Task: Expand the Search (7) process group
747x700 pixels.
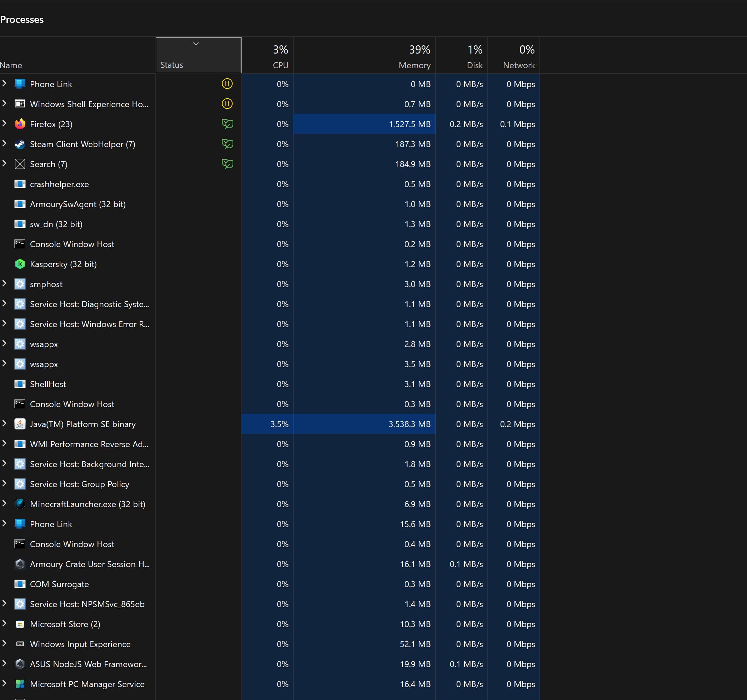Action: coord(5,164)
